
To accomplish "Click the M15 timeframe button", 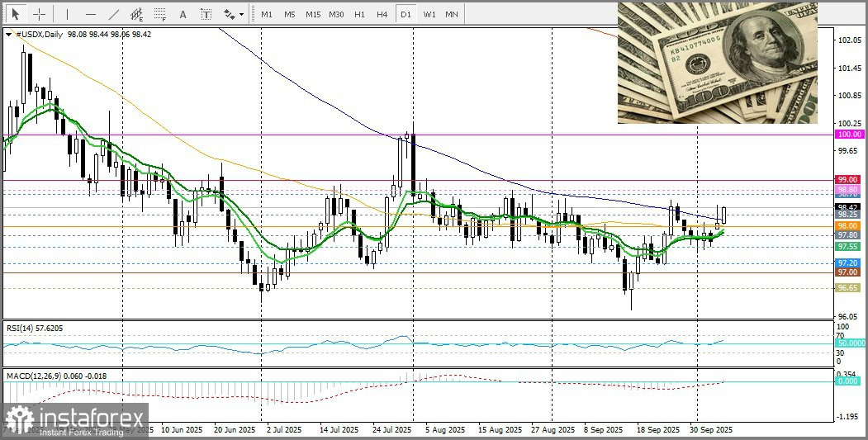I will (x=312, y=14).
